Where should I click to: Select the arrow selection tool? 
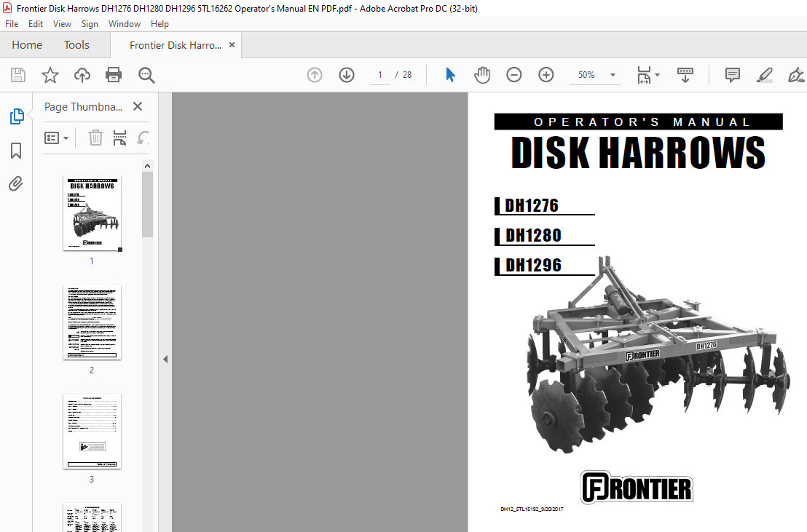(x=450, y=75)
